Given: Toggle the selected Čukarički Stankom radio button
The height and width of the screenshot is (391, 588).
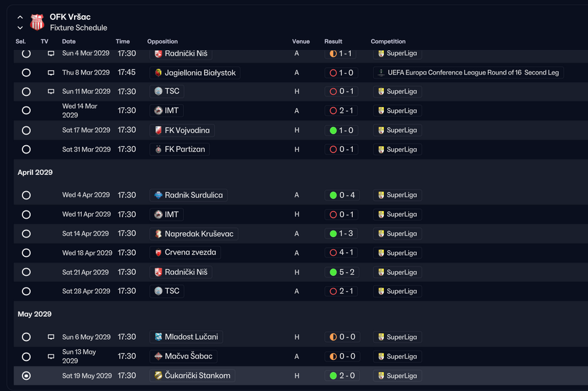Looking at the screenshot, I should [26, 376].
